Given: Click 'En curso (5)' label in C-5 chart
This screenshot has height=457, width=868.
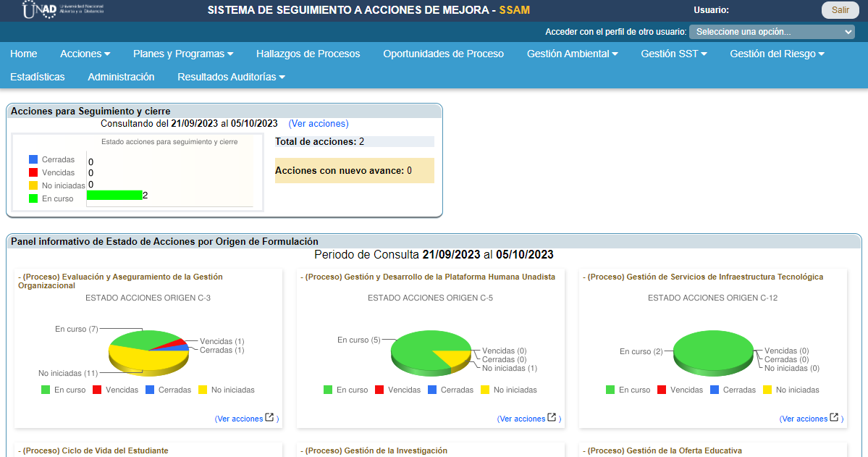Looking at the screenshot, I should tap(359, 340).
